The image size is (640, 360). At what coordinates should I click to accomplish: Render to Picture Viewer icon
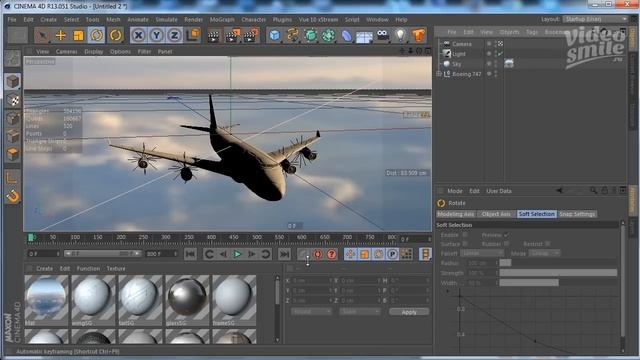point(233,36)
